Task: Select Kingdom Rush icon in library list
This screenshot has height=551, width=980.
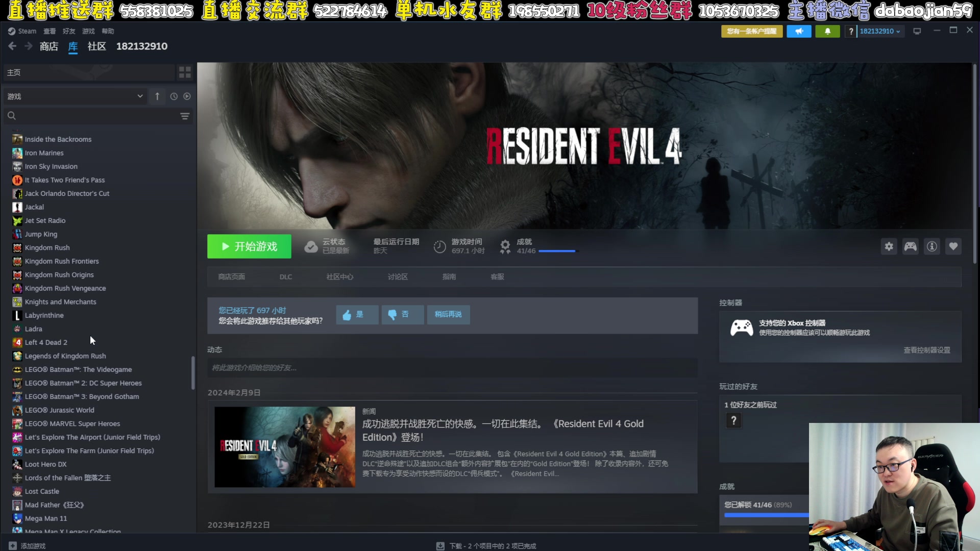Action: point(17,248)
